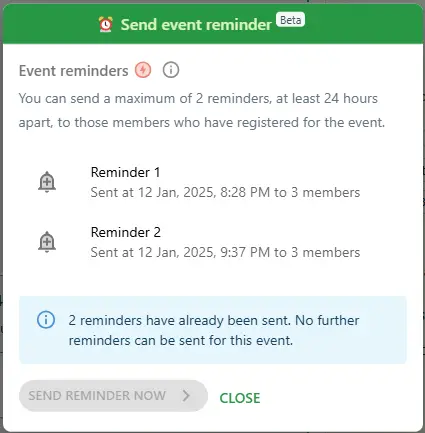Click the Send event reminder title

(x=196, y=25)
